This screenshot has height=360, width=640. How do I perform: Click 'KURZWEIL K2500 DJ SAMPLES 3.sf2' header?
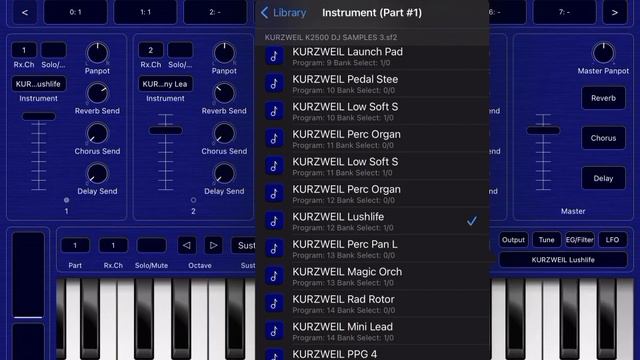click(331, 38)
